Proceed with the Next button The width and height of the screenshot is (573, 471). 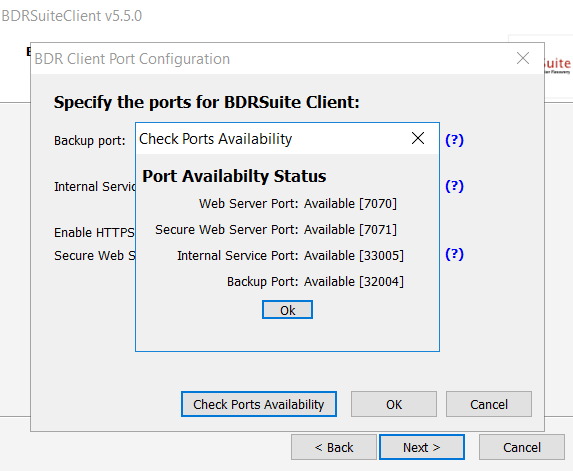[x=422, y=447]
